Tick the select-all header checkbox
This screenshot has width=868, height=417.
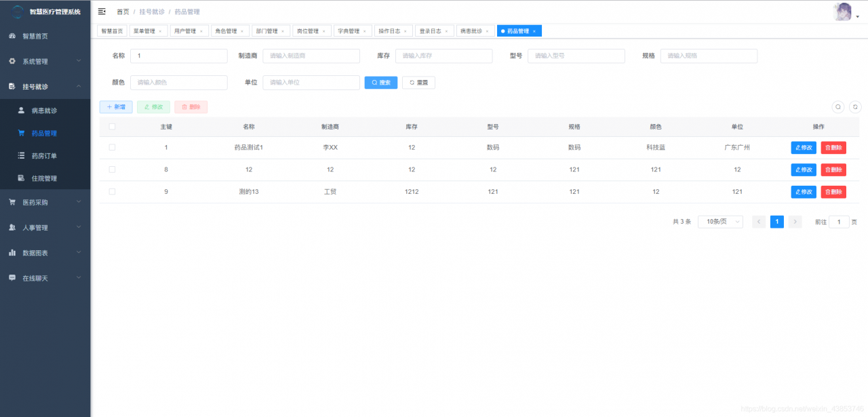point(112,126)
